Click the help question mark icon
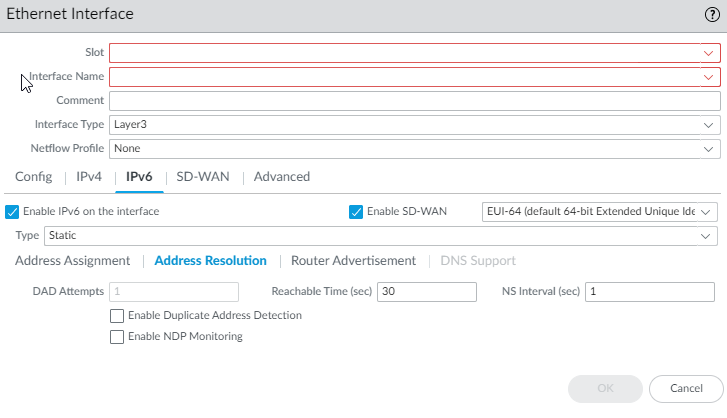This screenshot has height=418, width=727. [x=711, y=15]
